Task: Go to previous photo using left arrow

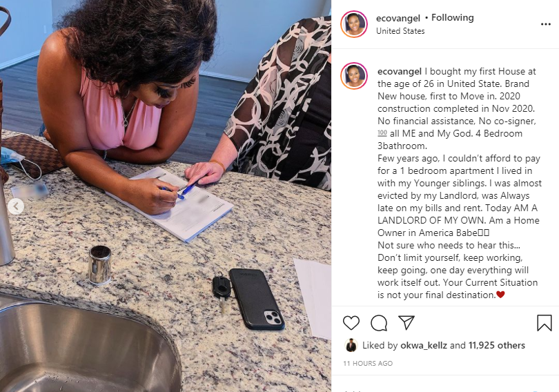Action: 16,206
